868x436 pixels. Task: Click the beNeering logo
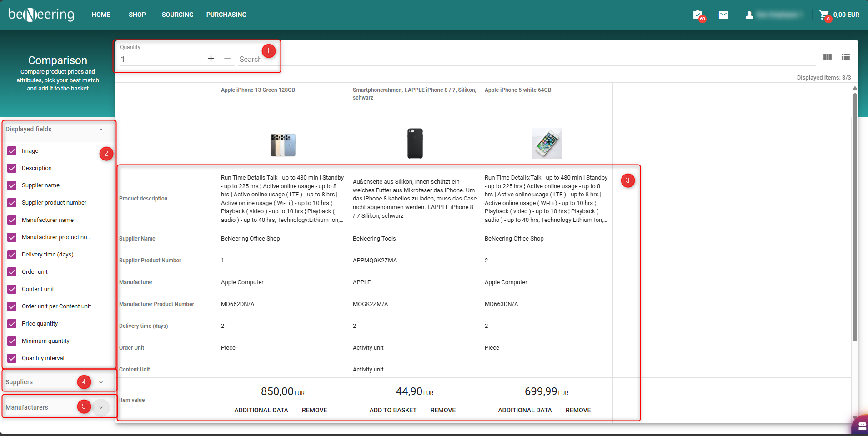(41, 15)
